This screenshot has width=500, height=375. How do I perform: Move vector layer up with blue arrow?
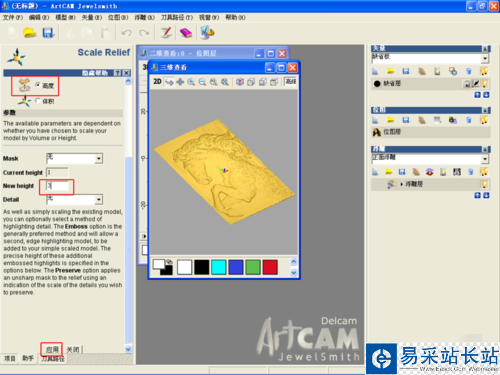coord(477,95)
